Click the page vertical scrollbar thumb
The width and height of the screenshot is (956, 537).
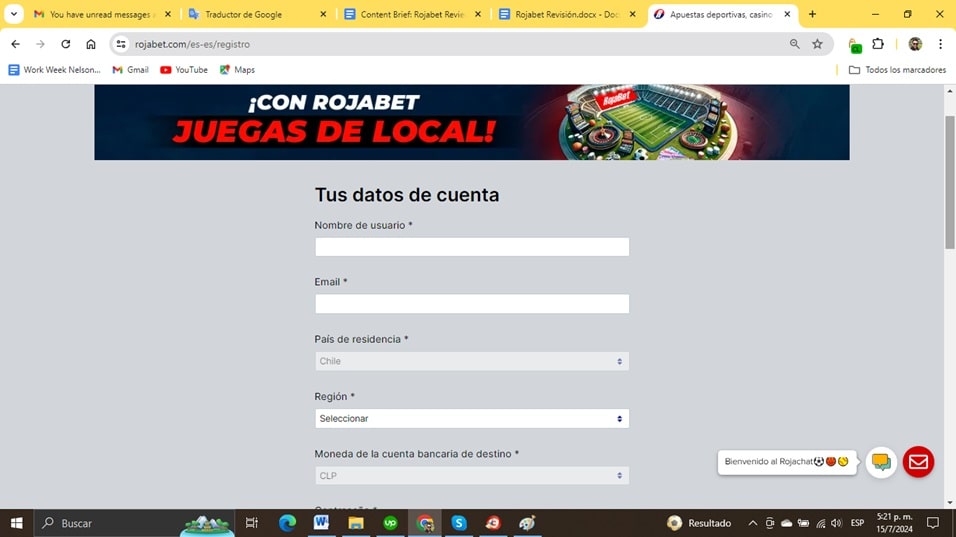point(950,182)
